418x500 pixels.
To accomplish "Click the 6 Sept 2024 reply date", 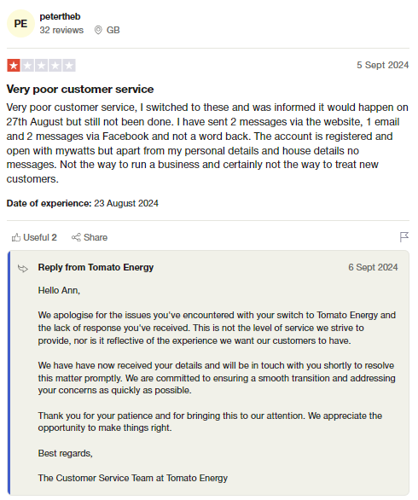I will tap(373, 267).
